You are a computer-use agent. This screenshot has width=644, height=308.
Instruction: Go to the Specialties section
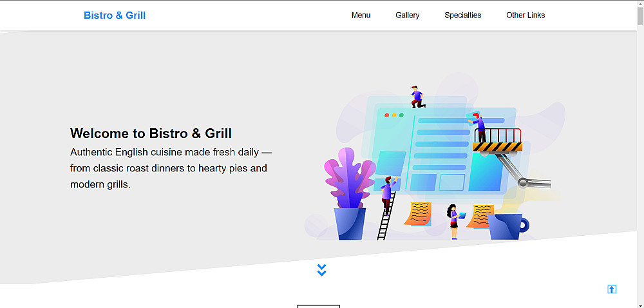point(463,15)
